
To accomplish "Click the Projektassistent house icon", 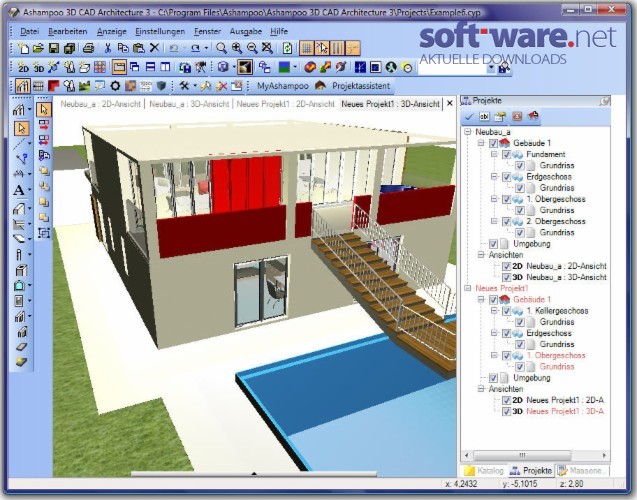I will pos(321,86).
